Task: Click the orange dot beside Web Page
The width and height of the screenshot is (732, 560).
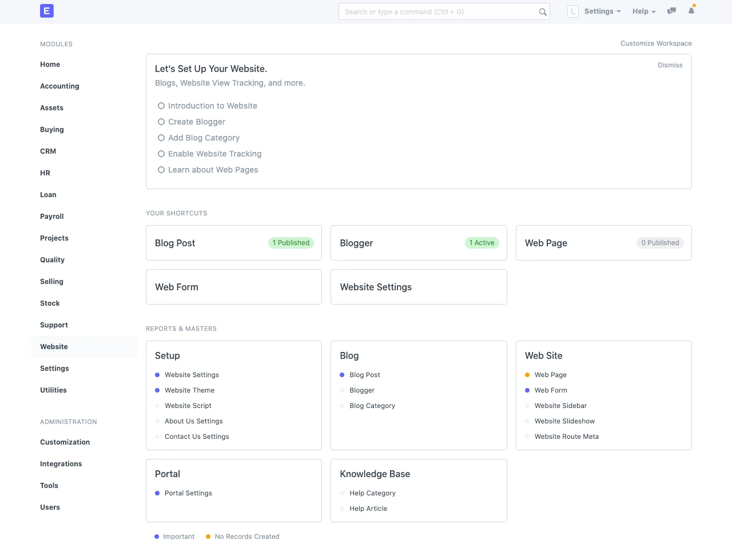Action: pos(527,375)
